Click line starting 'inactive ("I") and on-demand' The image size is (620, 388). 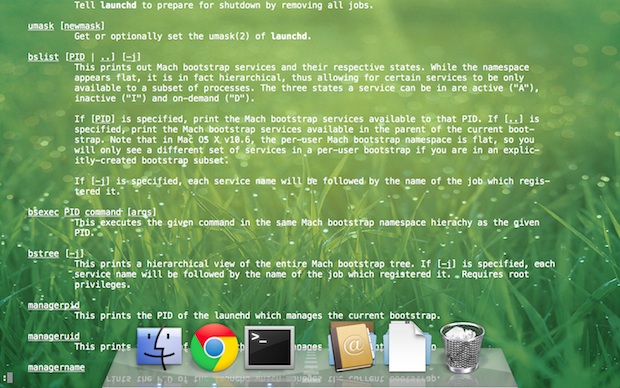pos(164,98)
